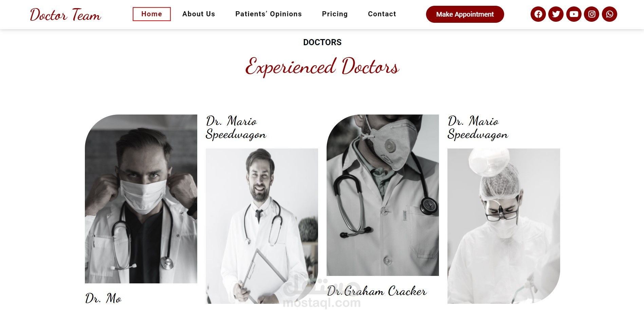
Task: Click the smiling doctor holding clipboard photo
Action: 262,226
